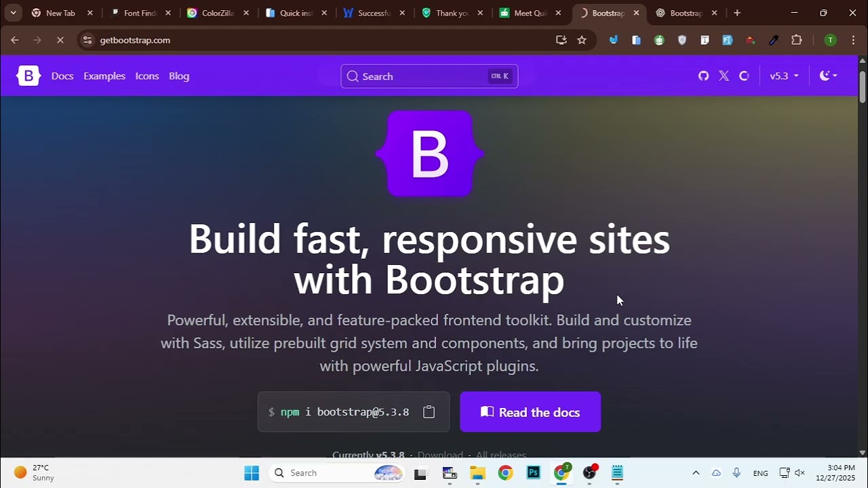Screen dimensions: 868x488
Task: Focus the Bootstrap docs Search box
Action: pos(429,76)
